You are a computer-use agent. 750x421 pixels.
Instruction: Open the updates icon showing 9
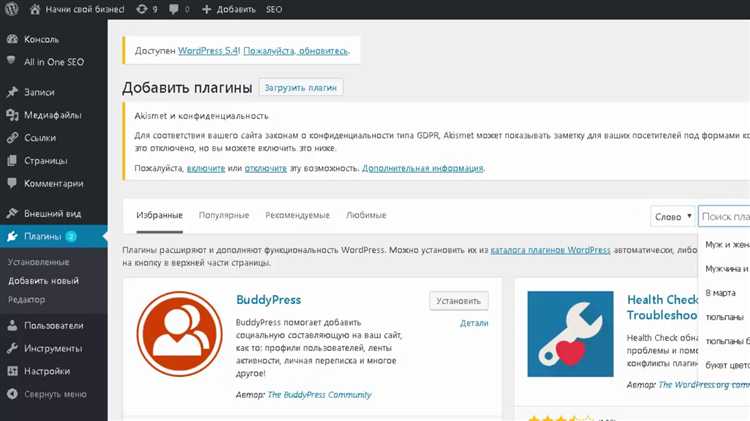coord(142,9)
